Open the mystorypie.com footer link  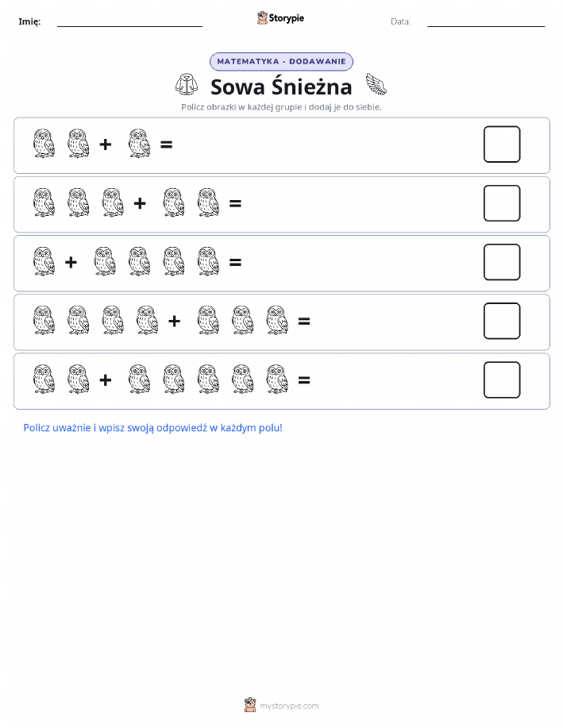[x=289, y=706]
